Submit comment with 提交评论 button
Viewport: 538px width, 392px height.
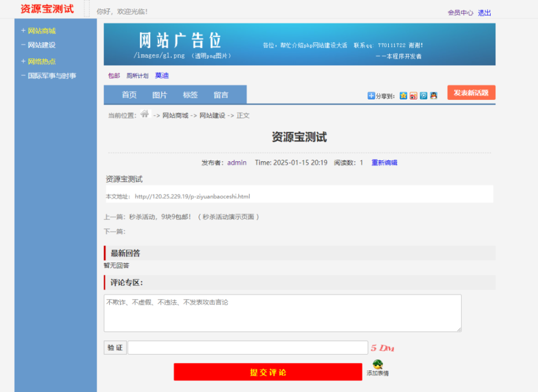pos(268,372)
